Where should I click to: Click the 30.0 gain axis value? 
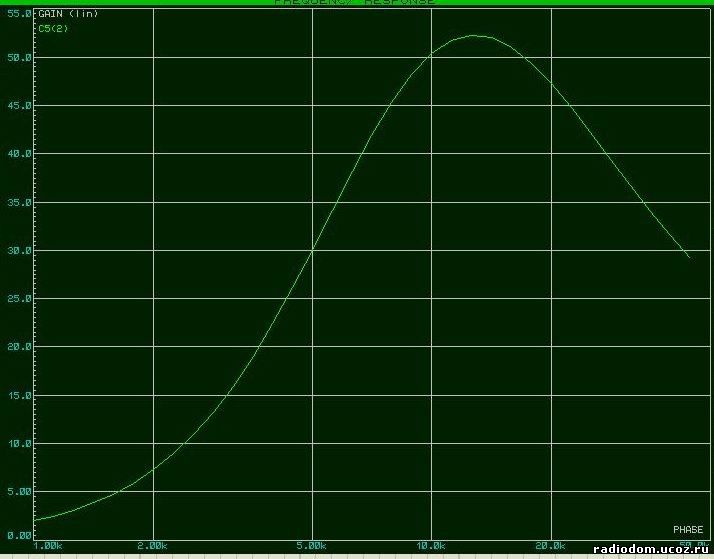point(20,251)
